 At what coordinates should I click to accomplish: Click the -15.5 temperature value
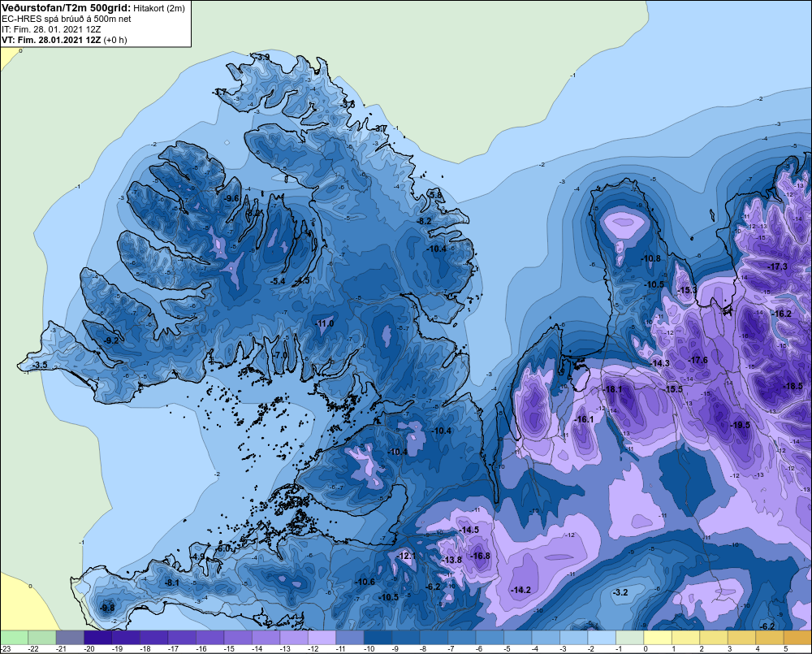[673, 390]
